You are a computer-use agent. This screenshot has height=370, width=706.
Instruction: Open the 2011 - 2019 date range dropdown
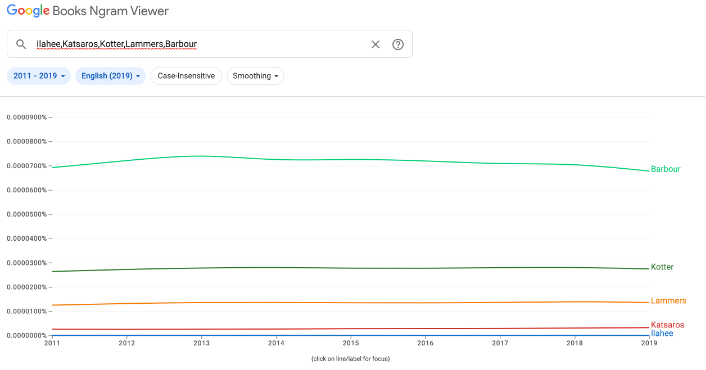click(x=39, y=76)
